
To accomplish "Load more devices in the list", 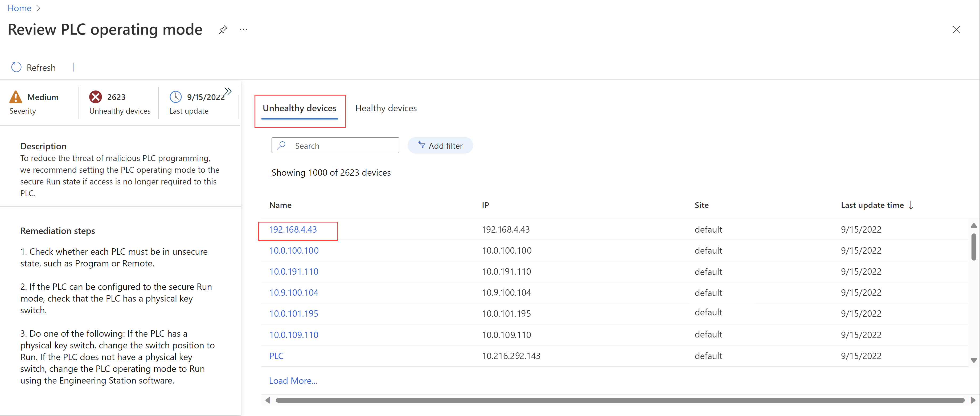I will tap(293, 379).
